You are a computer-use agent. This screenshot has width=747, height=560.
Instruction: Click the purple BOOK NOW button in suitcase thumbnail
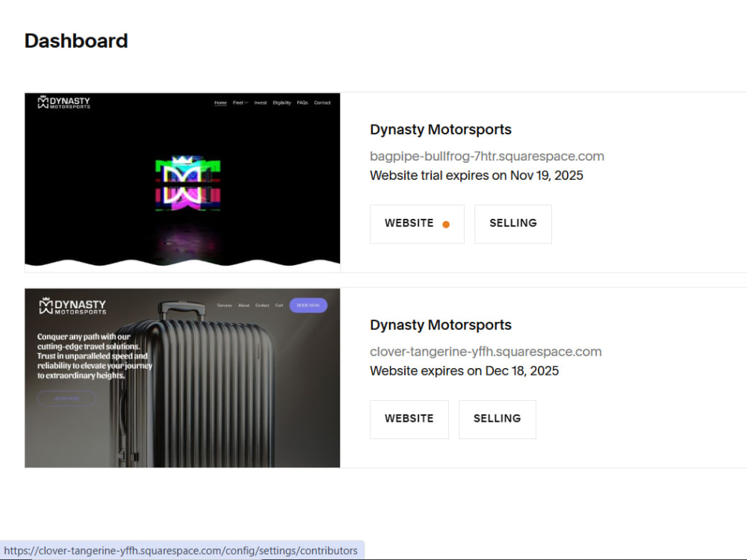[x=309, y=305]
